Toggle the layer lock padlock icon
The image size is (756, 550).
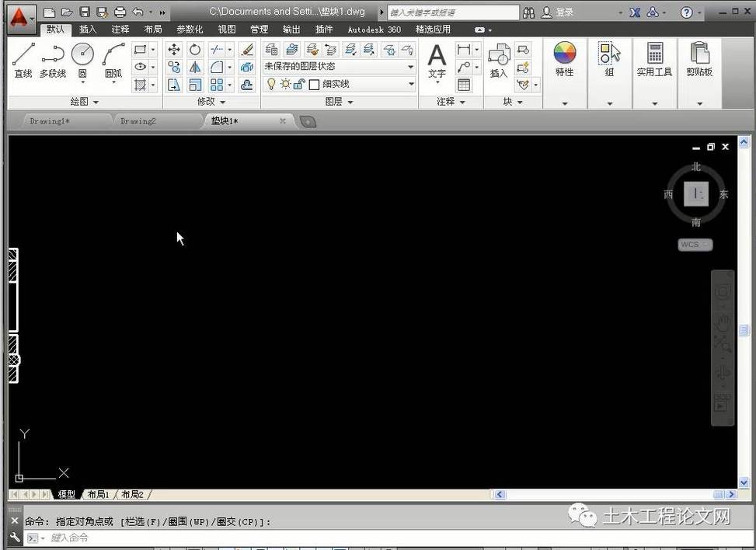[298, 84]
